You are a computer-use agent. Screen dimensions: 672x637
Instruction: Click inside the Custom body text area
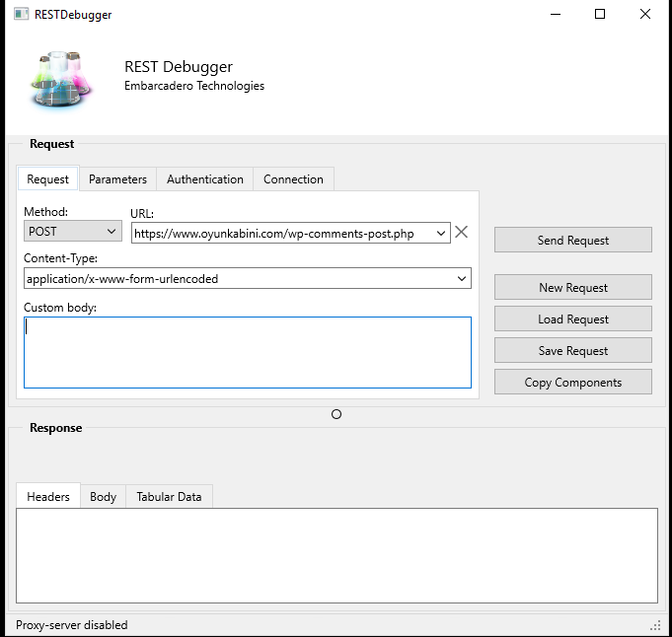[x=248, y=353]
